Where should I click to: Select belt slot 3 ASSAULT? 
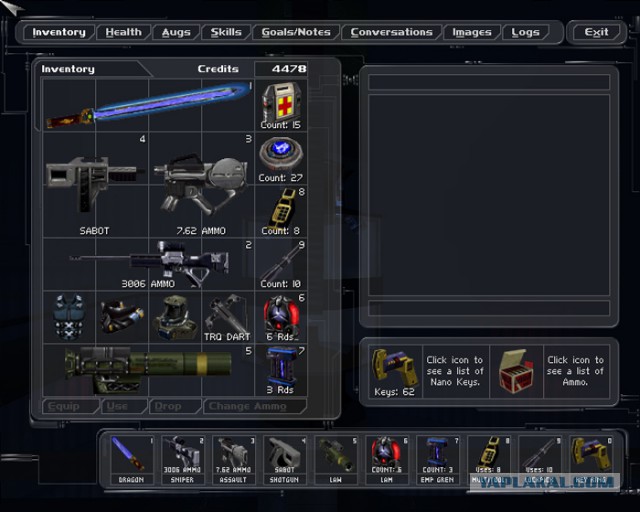click(x=233, y=460)
